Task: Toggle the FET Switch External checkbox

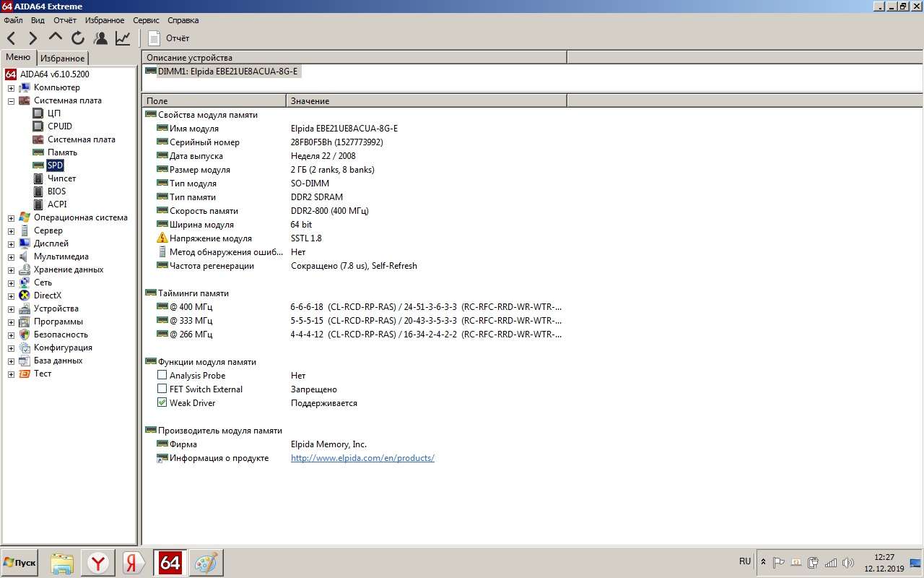Action: tap(162, 389)
